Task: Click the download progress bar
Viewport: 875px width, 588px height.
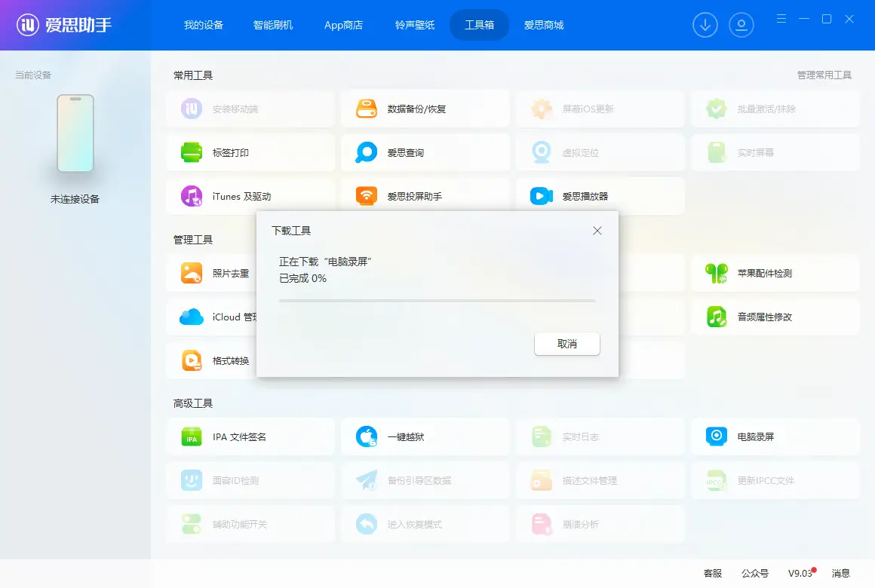Action: point(437,300)
